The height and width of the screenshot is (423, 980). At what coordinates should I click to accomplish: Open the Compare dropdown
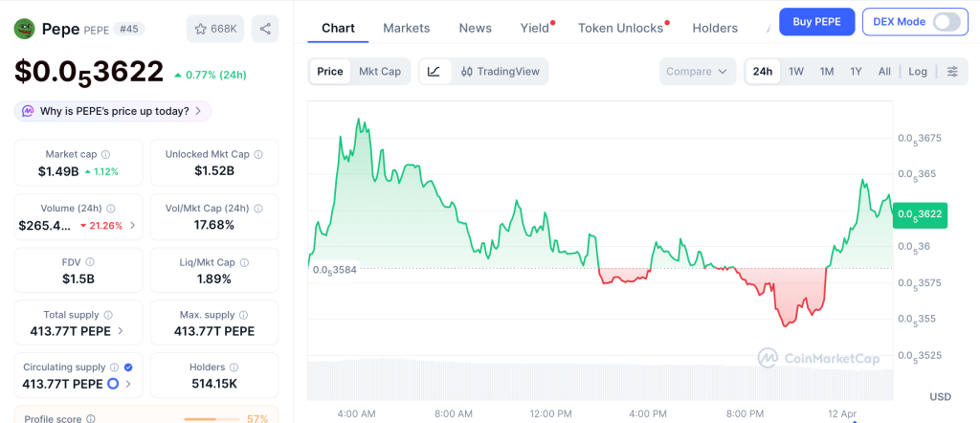click(x=697, y=72)
